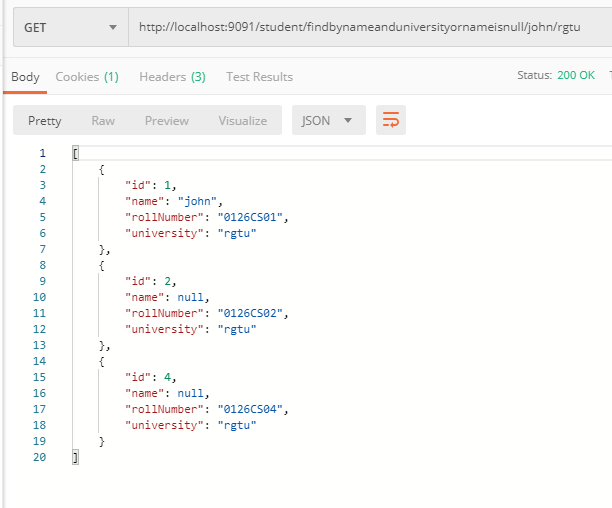Click the "0126CS01" rollNumber value
Viewport: 612px width, 508px height.
click(x=252, y=217)
